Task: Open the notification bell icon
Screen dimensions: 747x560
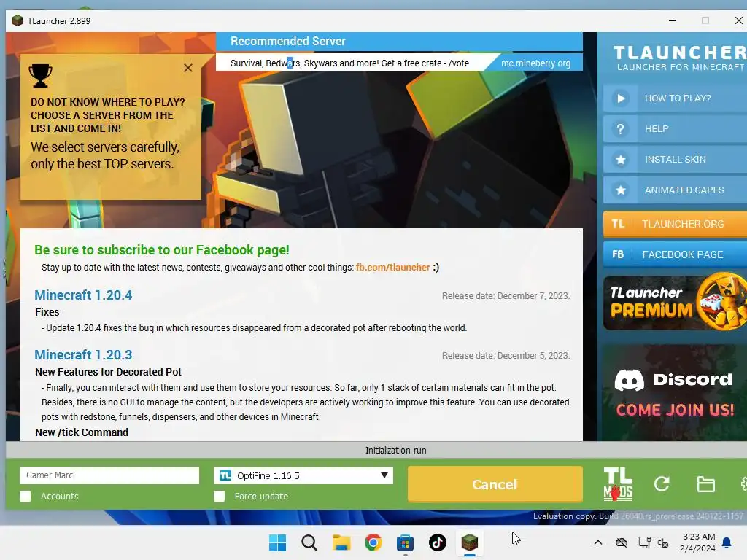Action: point(727,542)
